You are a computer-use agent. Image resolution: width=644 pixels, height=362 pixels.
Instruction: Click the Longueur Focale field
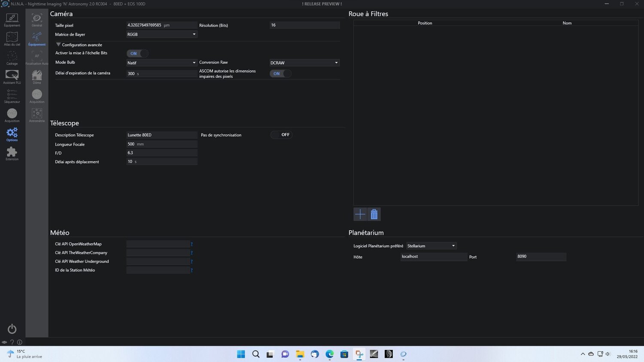(162, 144)
